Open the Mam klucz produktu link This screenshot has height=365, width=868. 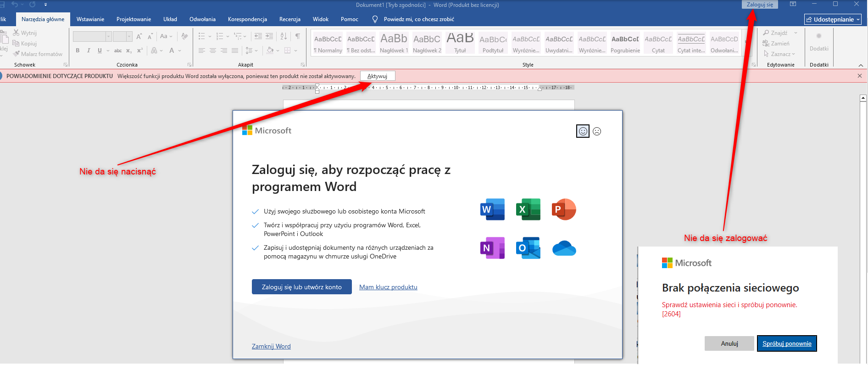coord(388,287)
